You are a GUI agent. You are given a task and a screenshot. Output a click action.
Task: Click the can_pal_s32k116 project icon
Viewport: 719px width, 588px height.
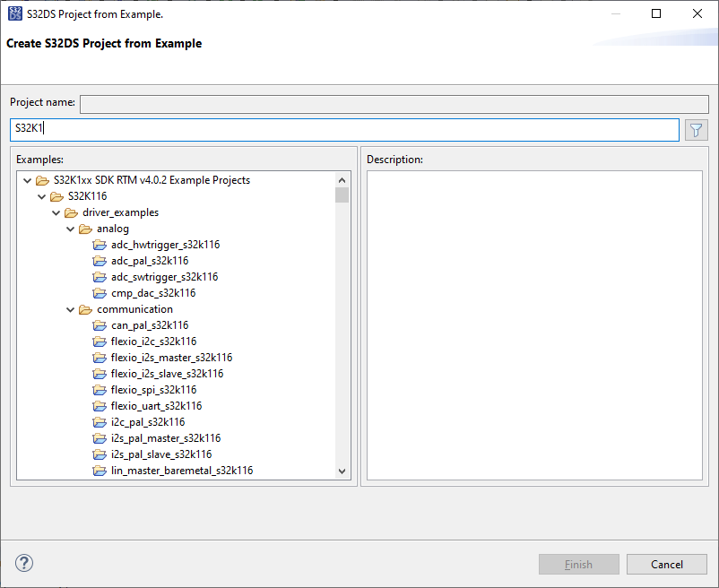(x=100, y=325)
